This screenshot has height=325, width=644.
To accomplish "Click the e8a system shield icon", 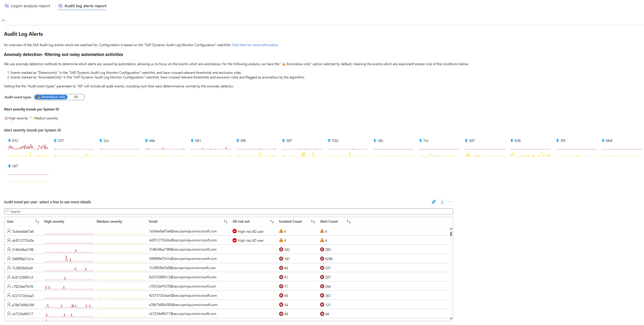I will (147, 141).
